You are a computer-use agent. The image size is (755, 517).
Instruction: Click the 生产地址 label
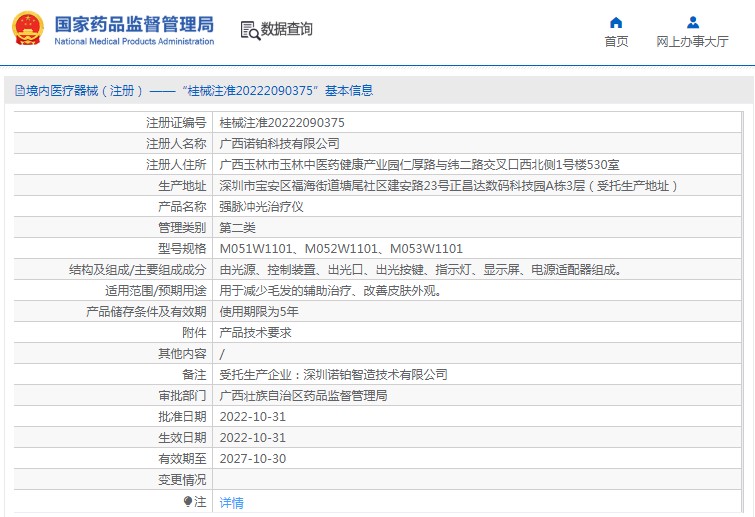(x=182, y=186)
